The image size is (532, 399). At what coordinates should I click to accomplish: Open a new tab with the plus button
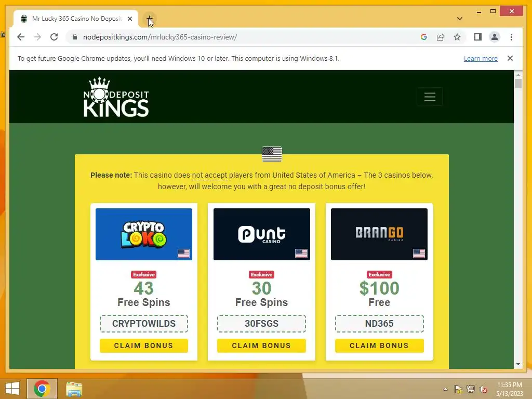149,19
